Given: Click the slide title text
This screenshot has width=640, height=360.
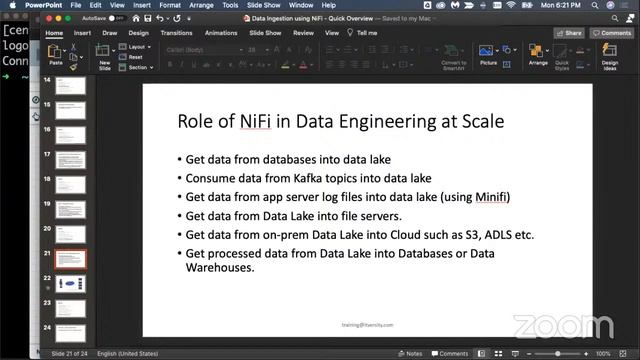Looking at the screenshot, I should pos(341,121).
